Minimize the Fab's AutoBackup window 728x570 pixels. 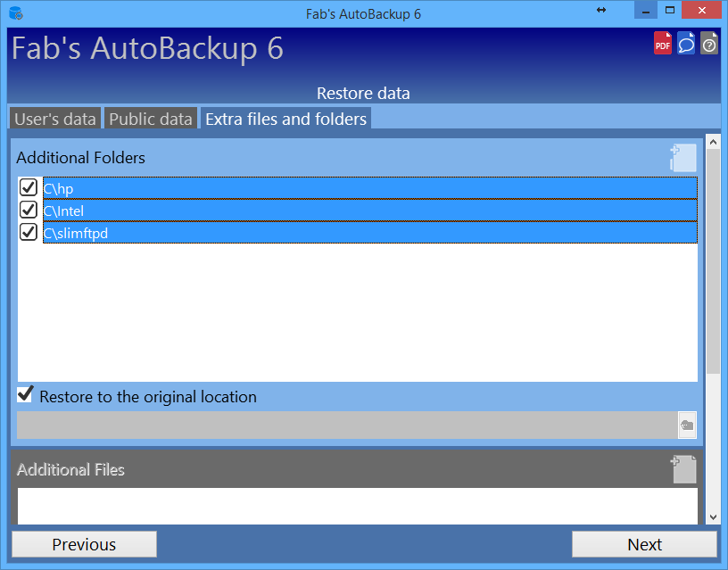pyautogui.click(x=646, y=10)
